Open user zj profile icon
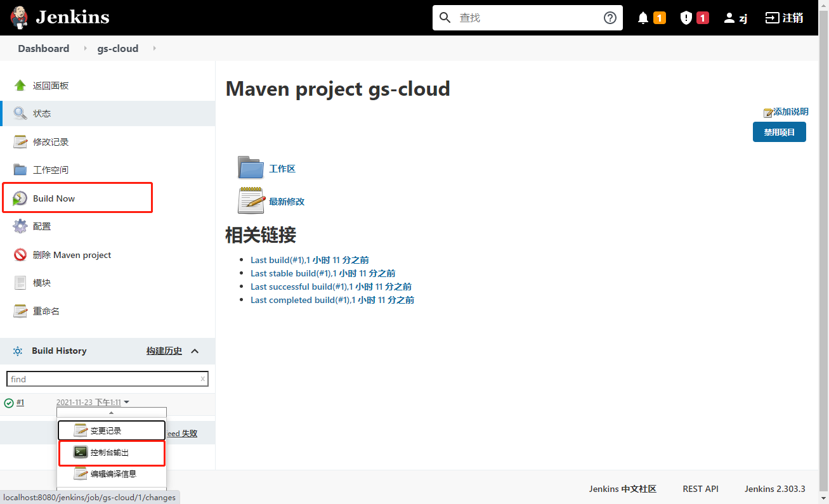Screen dimensions: 829x504 (729, 18)
